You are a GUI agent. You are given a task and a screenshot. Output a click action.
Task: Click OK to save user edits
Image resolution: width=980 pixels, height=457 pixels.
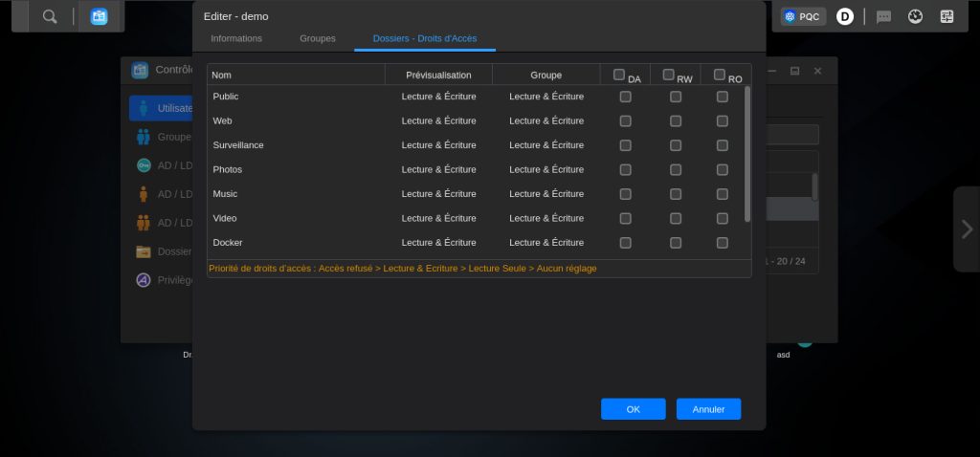(634, 409)
